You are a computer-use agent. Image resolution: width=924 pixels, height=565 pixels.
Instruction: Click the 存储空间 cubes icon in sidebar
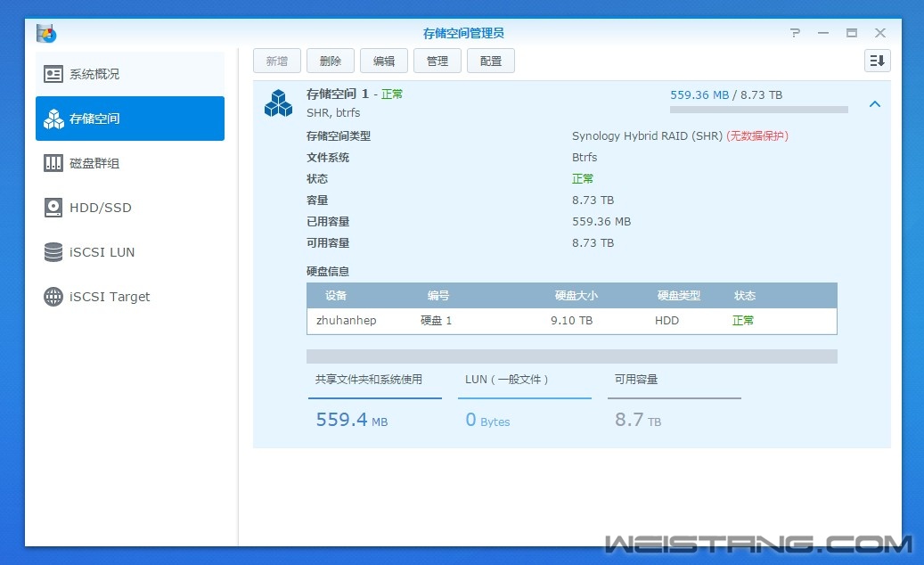[53, 119]
